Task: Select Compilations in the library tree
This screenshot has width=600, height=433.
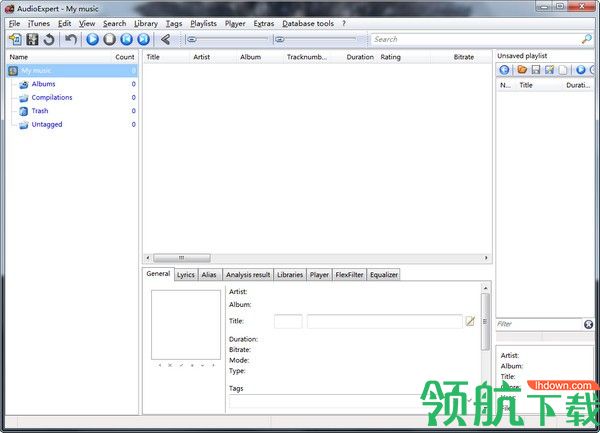Action: pyautogui.click(x=52, y=98)
